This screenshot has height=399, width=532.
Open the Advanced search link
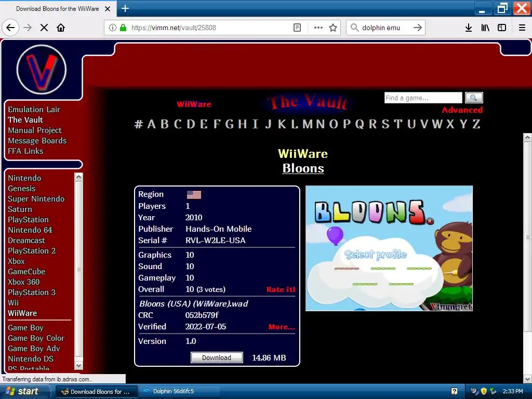(x=462, y=110)
